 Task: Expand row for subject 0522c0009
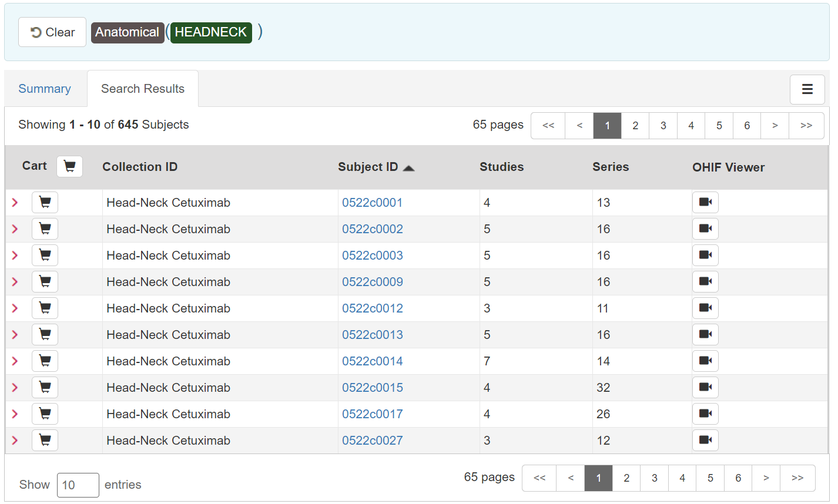(x=15, y=282)
